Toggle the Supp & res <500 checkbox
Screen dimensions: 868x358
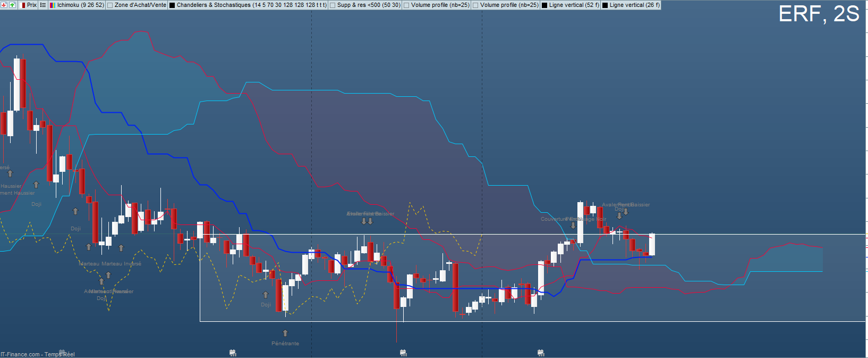coord(333,5)
